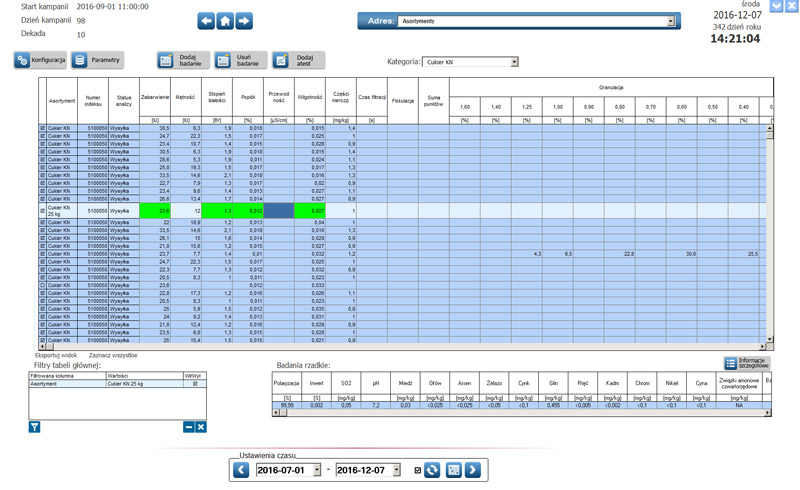Image resolution: width=800 pixels, height=490 pixels.
Task: Select the pH value 7,2 cell
Action: click(376, 405)
